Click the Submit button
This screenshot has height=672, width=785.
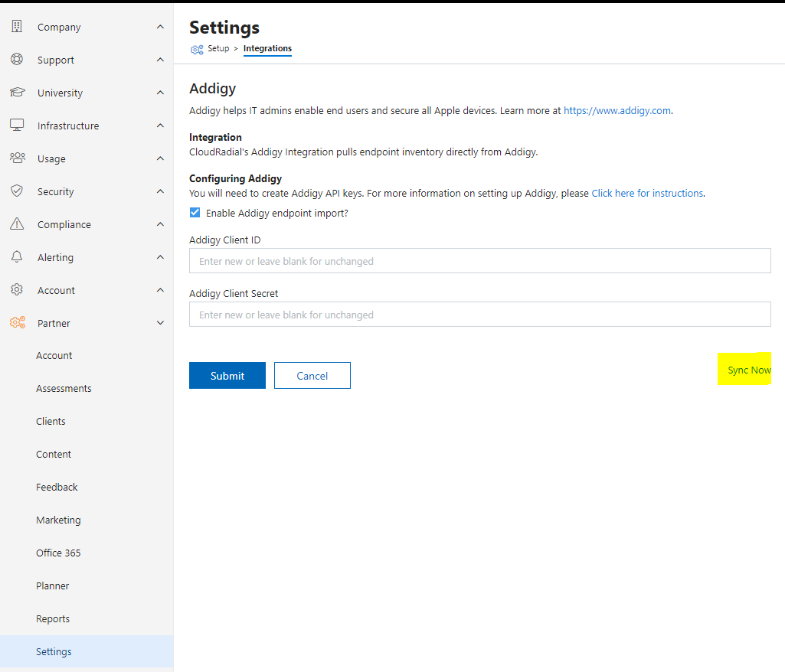pos(227,375)
